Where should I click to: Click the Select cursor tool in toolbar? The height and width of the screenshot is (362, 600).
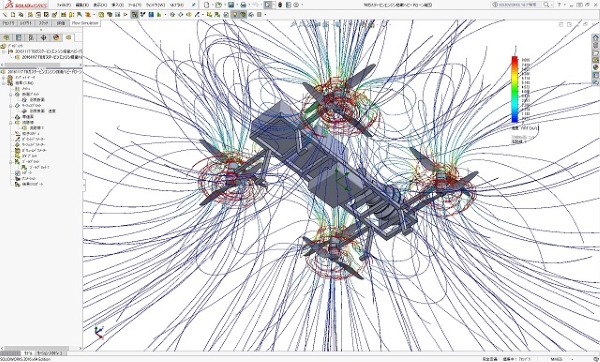[268, 5]
